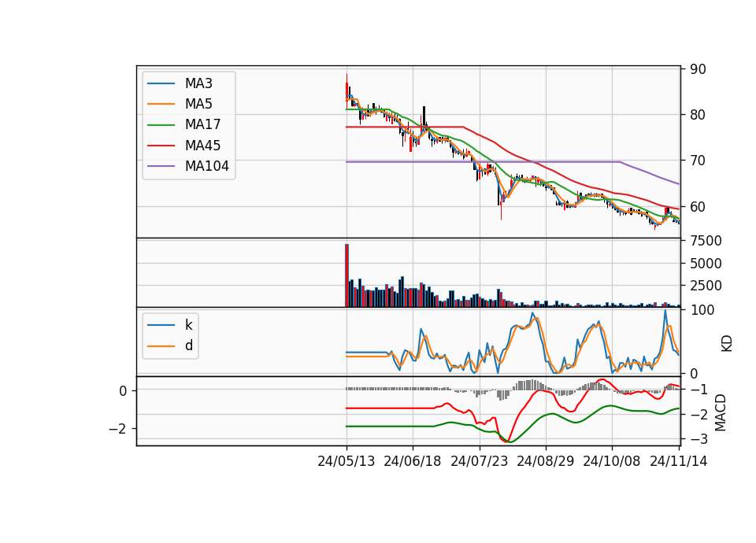Viewport: 756px width, 543px height.
Task: Click the k line legend entry
Action: [170, 325]
